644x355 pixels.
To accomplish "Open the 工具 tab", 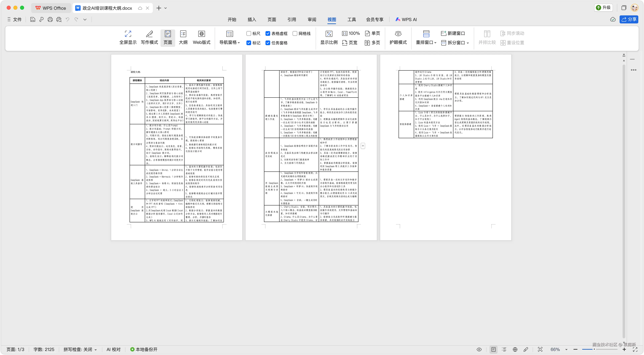I will point(351,20).
